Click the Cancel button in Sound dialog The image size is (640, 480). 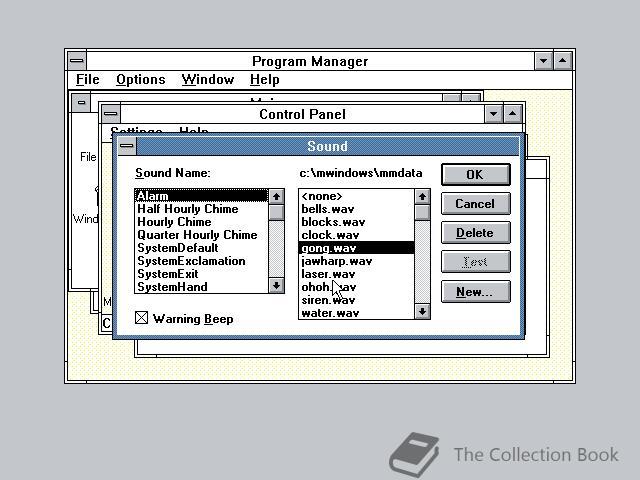[476, 203]
